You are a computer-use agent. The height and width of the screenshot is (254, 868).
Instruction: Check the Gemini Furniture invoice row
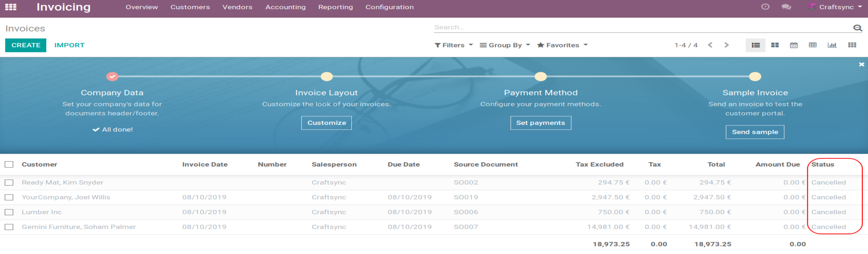[x=9, y=227]
